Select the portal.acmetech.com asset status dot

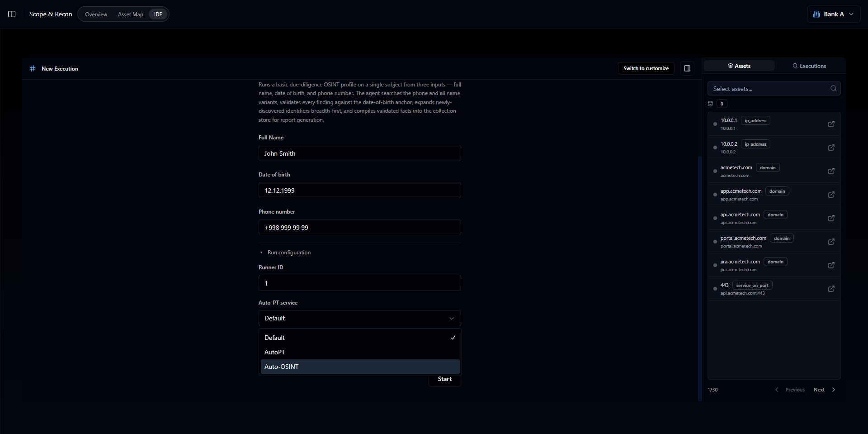point(715,242)
